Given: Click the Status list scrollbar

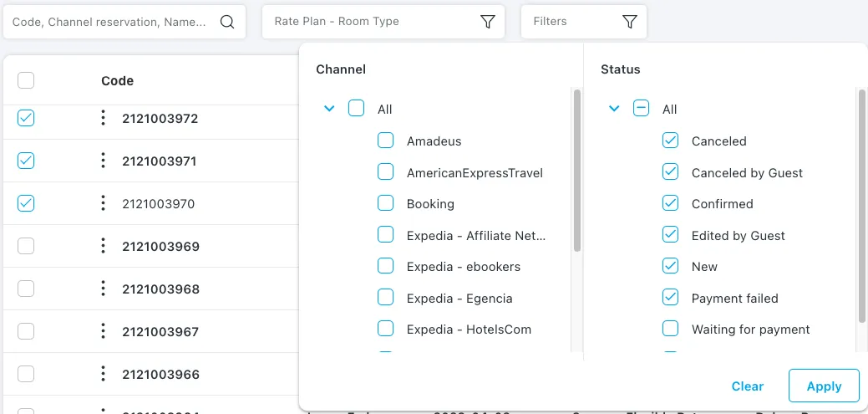Looking at the screenshot, I should point(862,206).
